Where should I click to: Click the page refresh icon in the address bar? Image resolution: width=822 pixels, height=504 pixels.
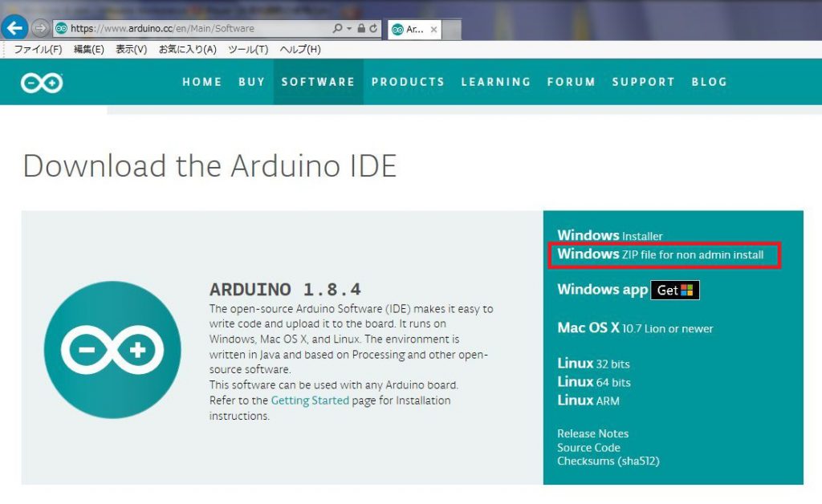click(x=374, y=29)
